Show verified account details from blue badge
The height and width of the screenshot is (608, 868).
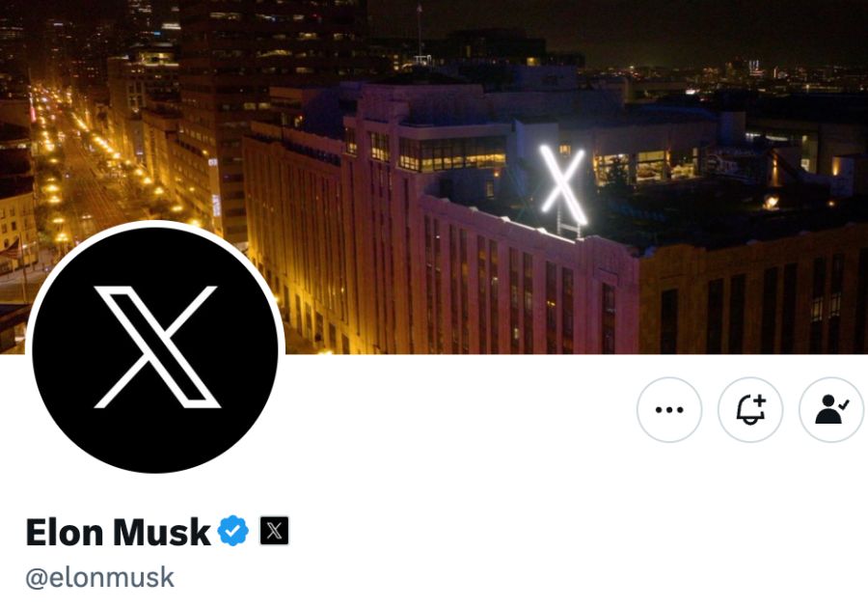click(233, 531)
